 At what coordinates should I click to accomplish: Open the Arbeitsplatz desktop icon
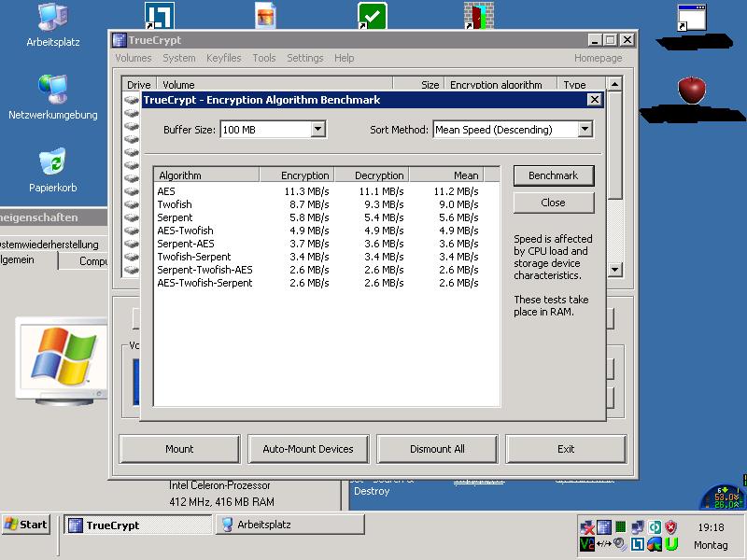53,25
